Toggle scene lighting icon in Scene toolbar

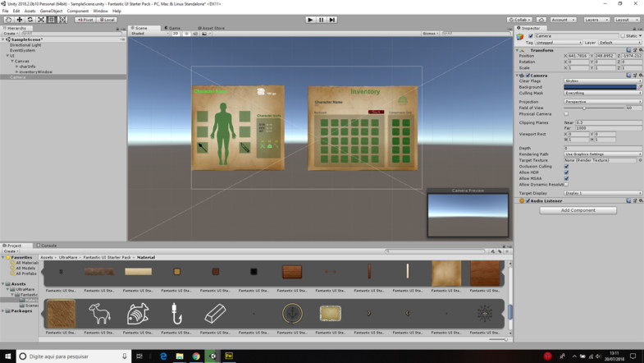[x=186, y=34]
